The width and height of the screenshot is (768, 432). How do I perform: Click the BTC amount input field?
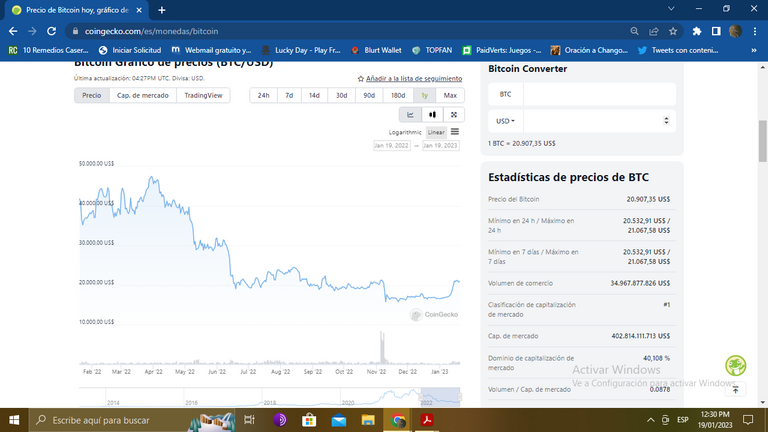click(x=600, y=94)
